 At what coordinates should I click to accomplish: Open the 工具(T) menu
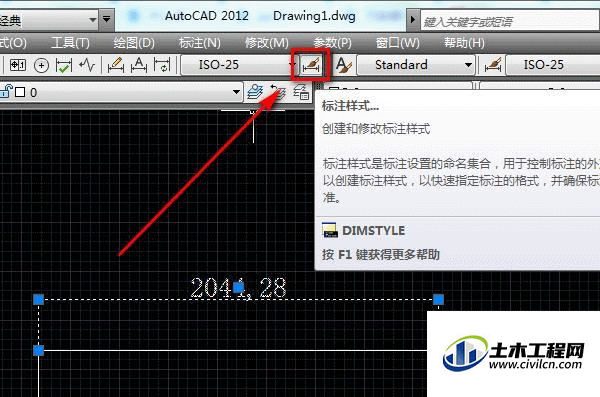tap(70, 42)
